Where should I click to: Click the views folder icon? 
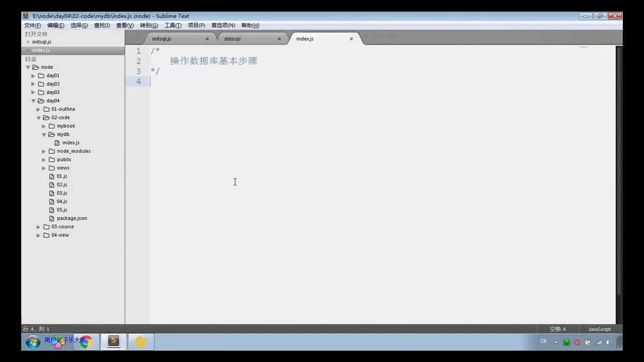coord(52,168)
